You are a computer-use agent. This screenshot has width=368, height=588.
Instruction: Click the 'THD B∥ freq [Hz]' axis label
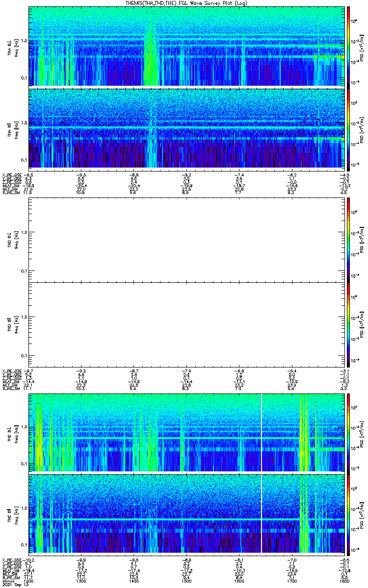pyautogui.click(x=12, y=324)
